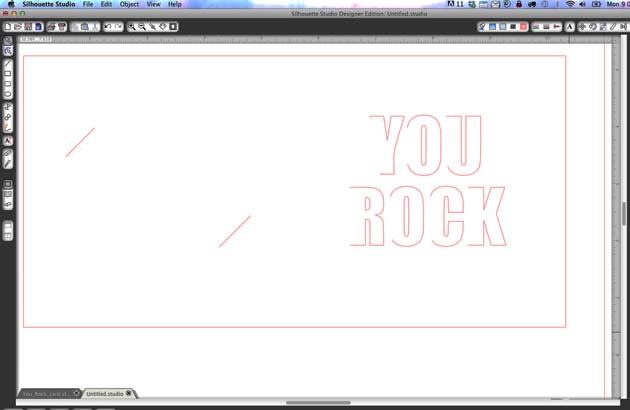Click the Show Drawing Area icon
This screenshot has height=410, width=630.
tap(8, 184)
